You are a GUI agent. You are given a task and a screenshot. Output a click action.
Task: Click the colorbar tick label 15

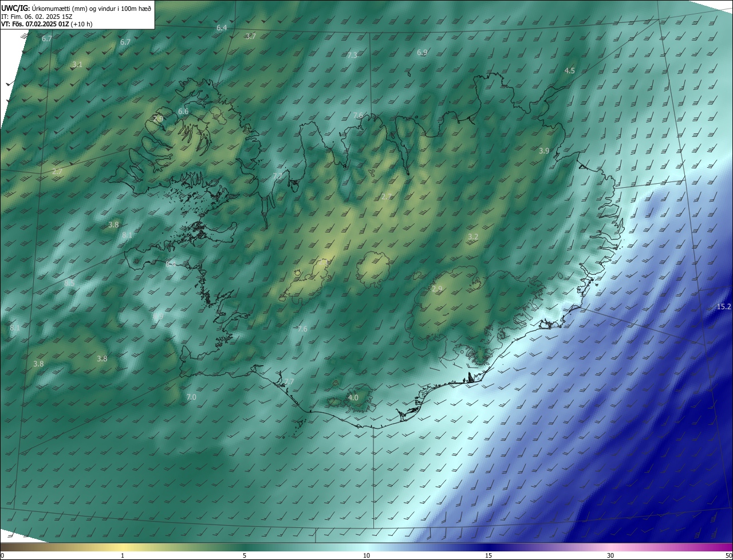point(488,556)
